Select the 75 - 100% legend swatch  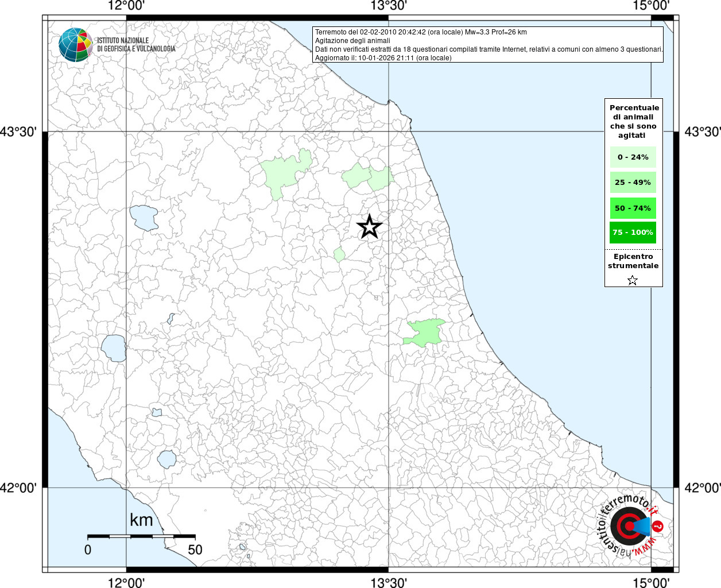(x=633, y=233)
